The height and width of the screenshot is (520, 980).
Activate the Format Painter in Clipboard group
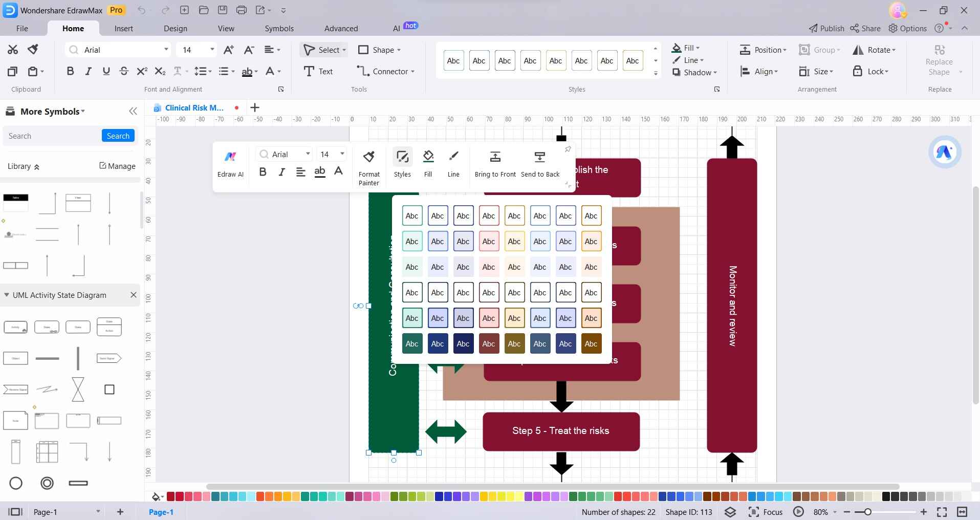tap(33, 50)
